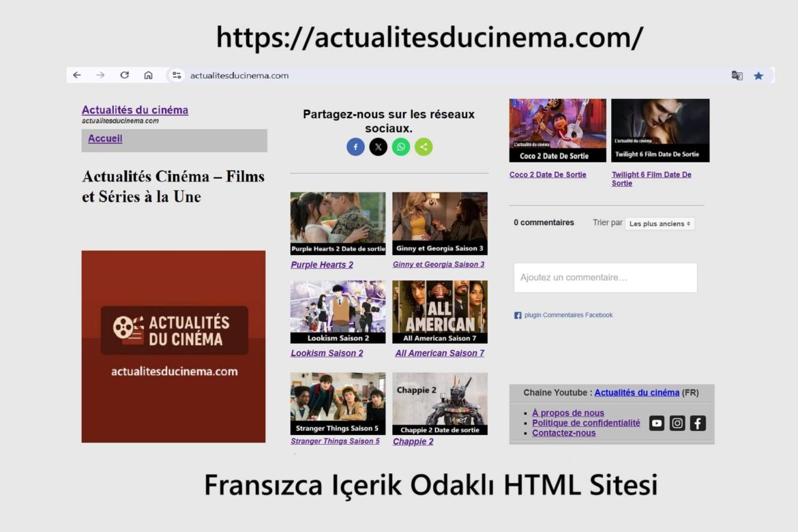Open the translate page icon

click(737, 76)
